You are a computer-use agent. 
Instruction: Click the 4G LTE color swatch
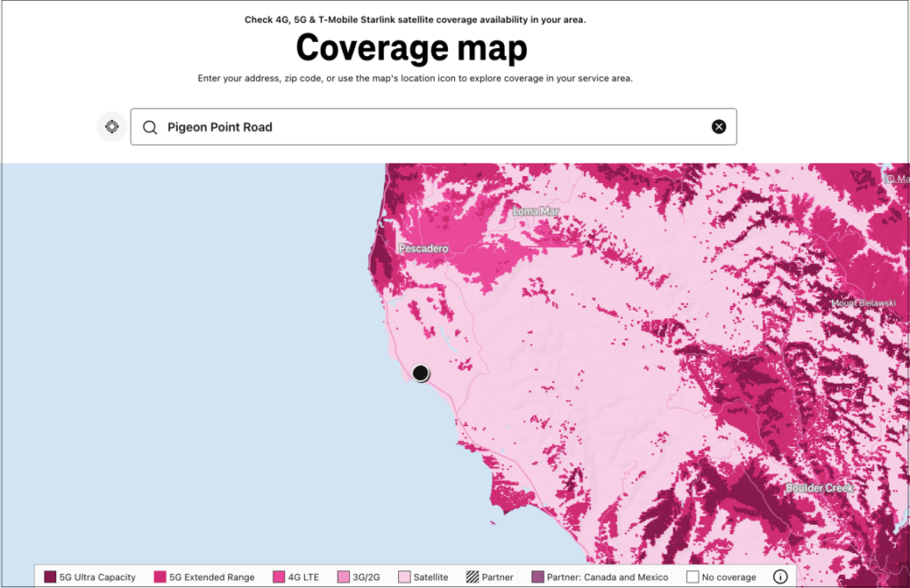[x=279, y=577]
